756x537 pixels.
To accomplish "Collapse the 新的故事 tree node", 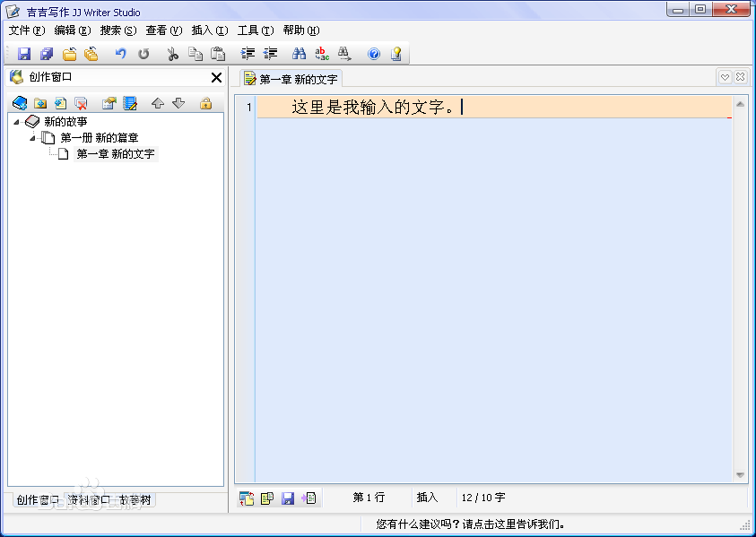I will pyautogui.click(x=16, y=122).
